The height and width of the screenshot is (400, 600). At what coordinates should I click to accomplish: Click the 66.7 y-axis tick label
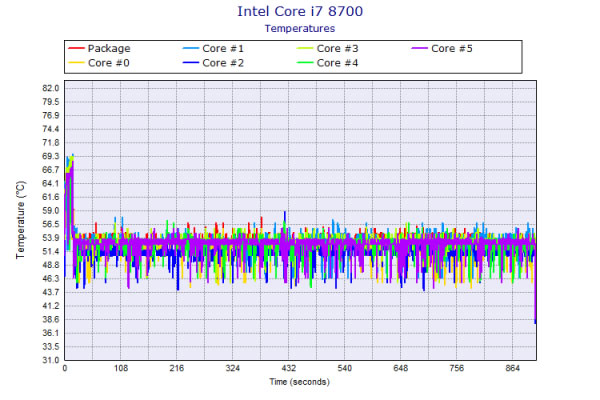click(x=51, y=170)
